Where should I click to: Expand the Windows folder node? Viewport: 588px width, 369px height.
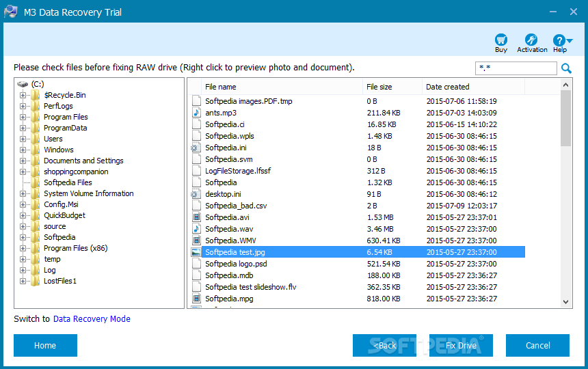[x=23, y=150]
